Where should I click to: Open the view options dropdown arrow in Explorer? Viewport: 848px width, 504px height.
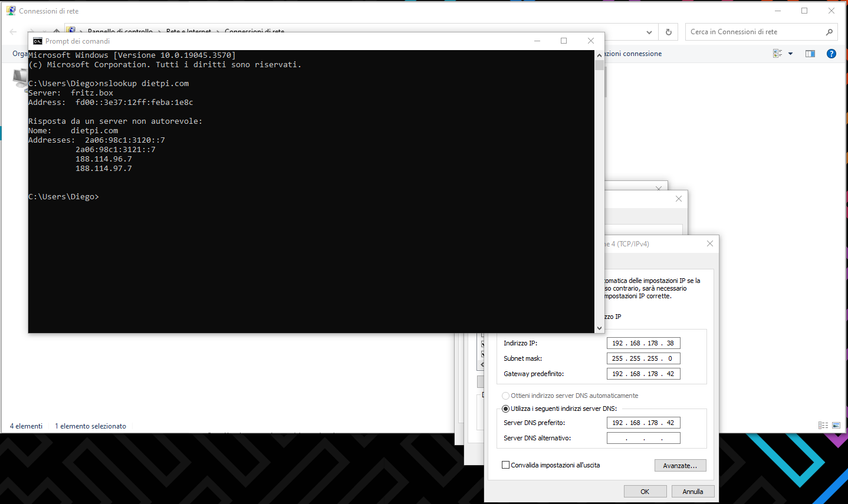click(x=791, y=54)
